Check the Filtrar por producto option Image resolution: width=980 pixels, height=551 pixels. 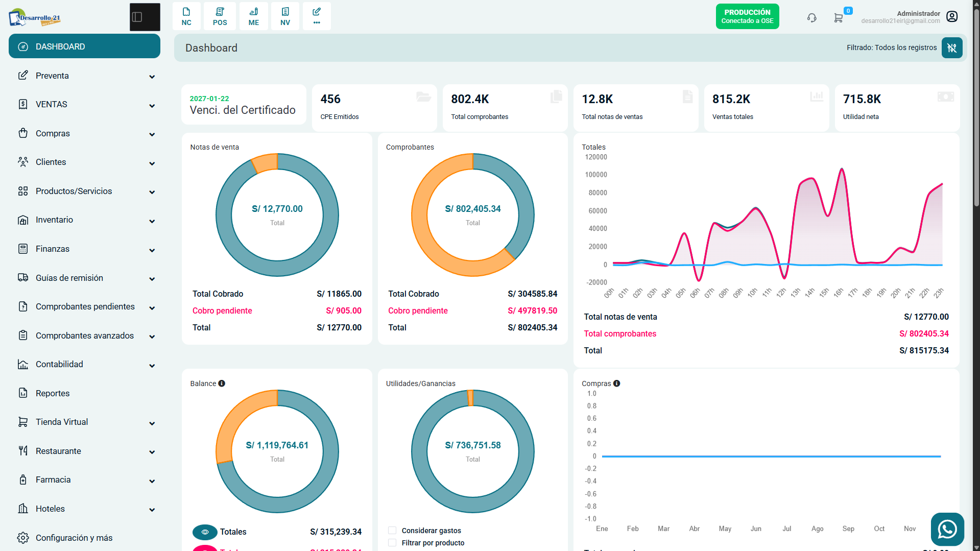coord(392,543)
